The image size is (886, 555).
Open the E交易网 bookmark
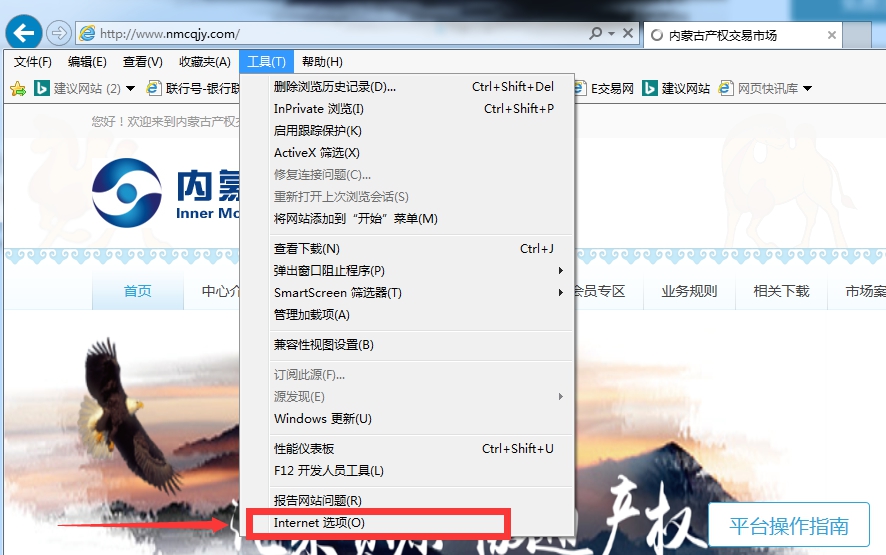coord(603,89)
